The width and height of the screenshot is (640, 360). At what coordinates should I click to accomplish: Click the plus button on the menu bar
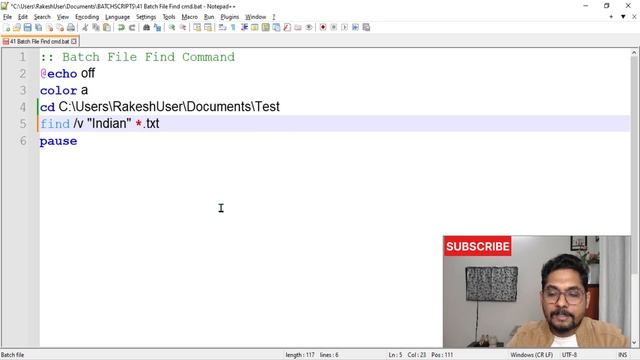(x=611, y=17)
